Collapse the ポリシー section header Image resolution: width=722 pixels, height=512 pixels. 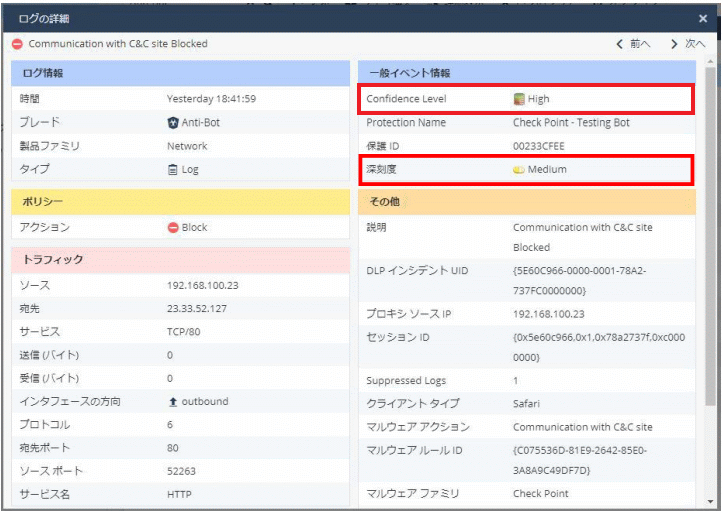click(x=178, y=202)
